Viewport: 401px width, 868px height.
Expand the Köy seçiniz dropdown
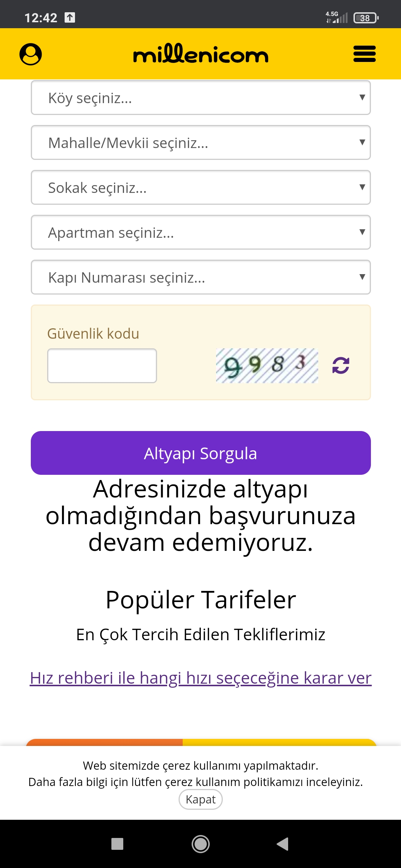200,98
